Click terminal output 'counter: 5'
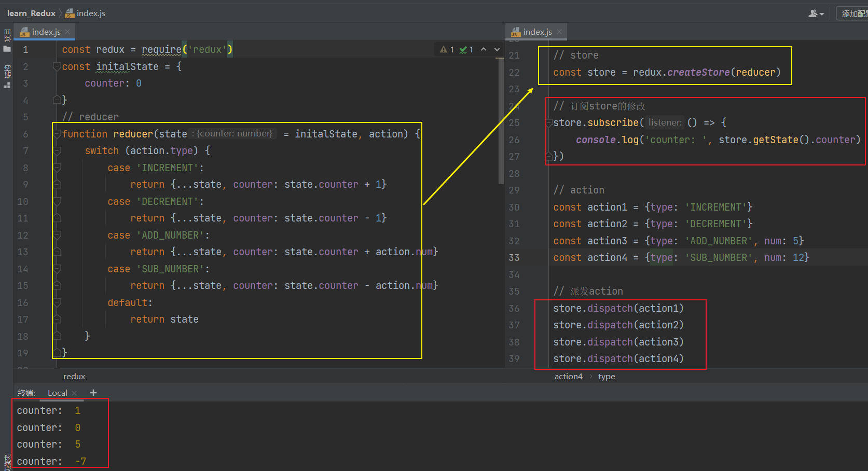The image size is (868, 471). click(x=49, y=444)
